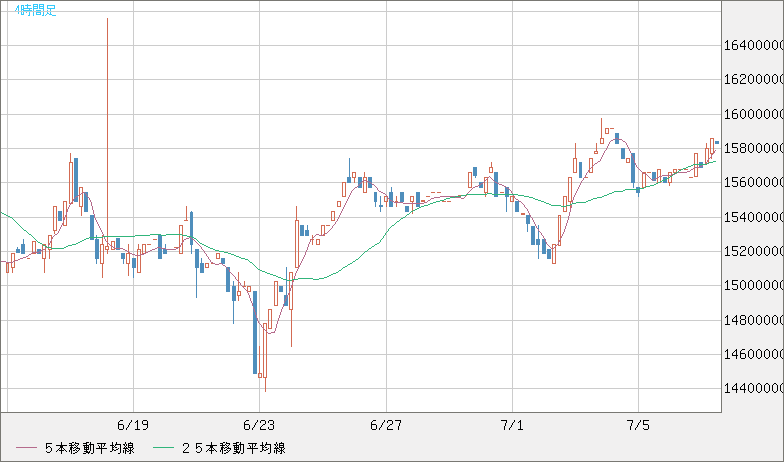The image size is (784, 462).
Task: Click the green line sample in the legend
Action: 163,448
